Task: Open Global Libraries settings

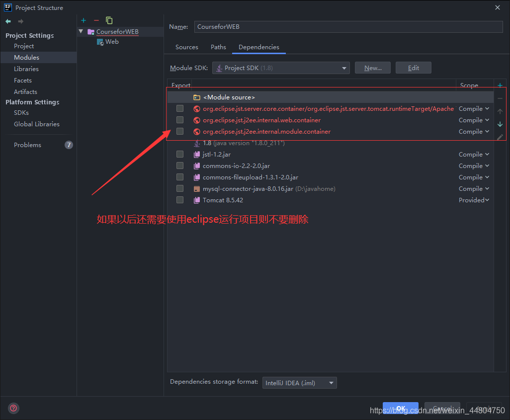Action: click(x=37, y=124)
